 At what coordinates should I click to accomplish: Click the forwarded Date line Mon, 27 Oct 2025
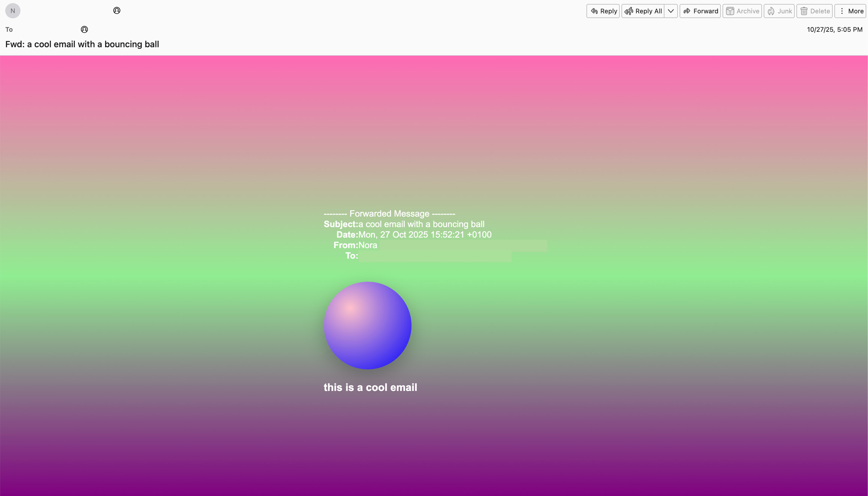coord(424,234)
